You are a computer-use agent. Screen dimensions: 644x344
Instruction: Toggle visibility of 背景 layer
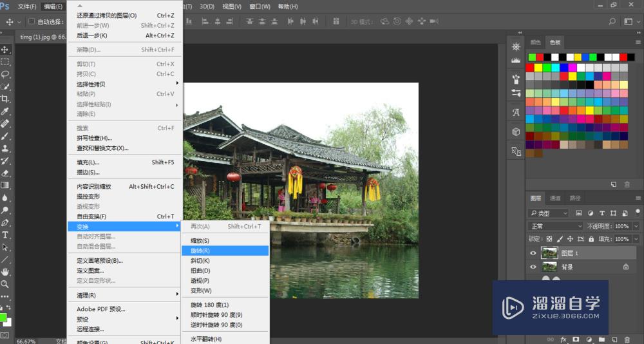point(533,267)
